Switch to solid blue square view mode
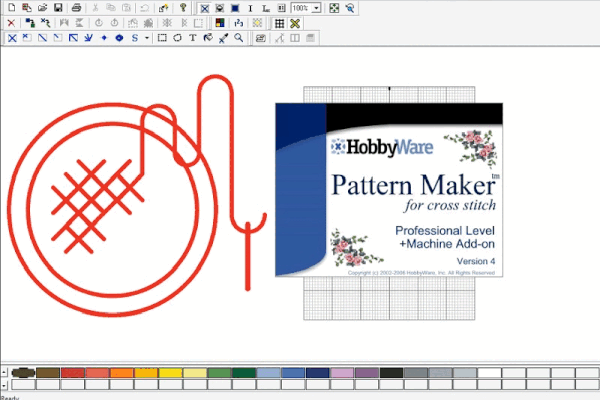This screenshot has height=400, width=600. point(235,8)
